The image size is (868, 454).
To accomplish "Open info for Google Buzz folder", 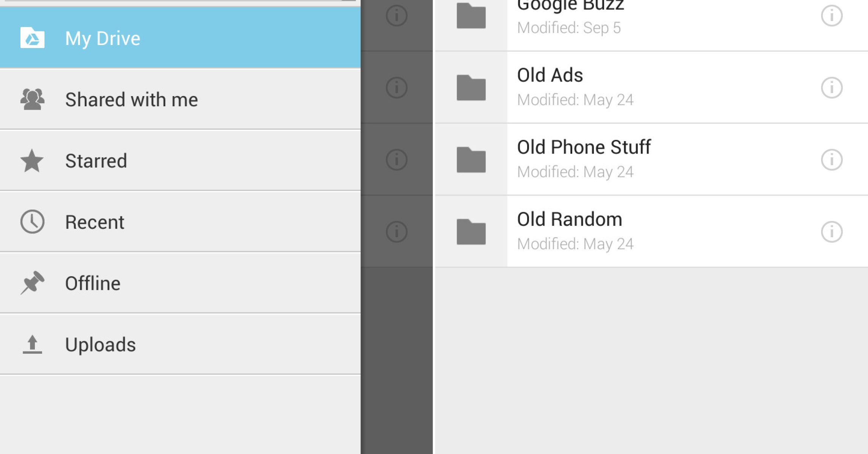I will tap(832, 16).
